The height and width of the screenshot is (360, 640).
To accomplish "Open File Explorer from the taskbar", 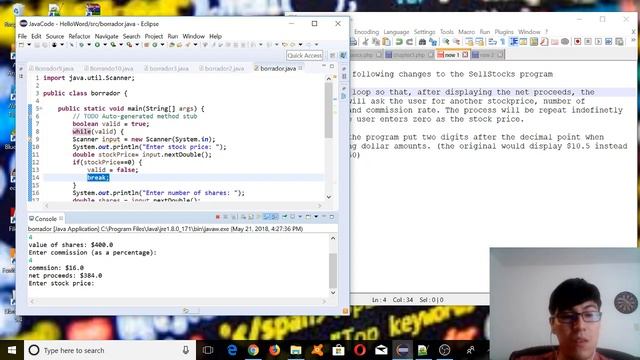I will click(296, 350).
